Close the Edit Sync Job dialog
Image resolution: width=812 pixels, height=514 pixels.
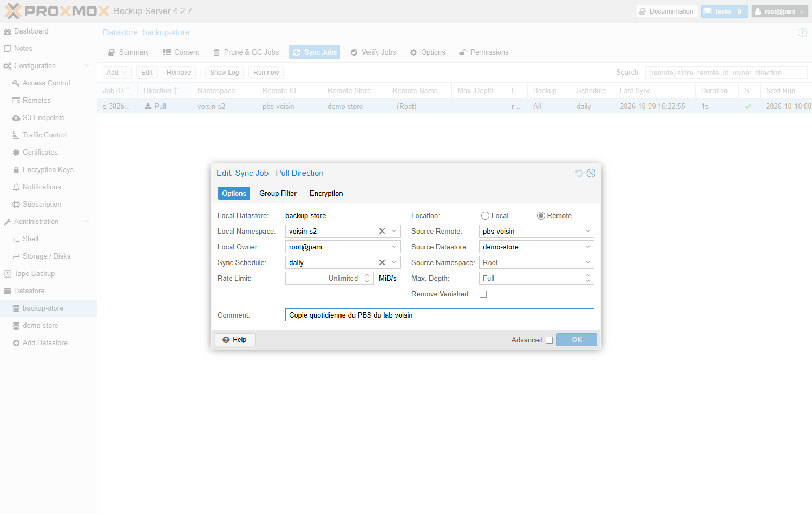(591, 173)
